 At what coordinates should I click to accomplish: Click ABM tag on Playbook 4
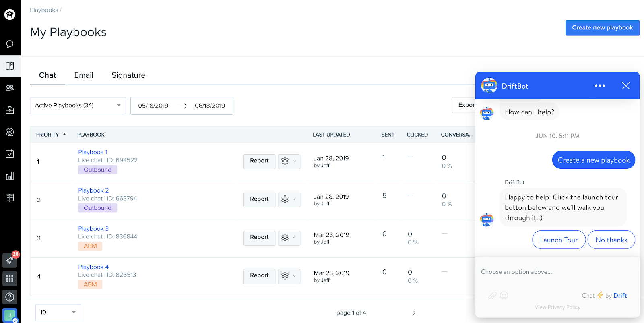click(x=90, y=284)
